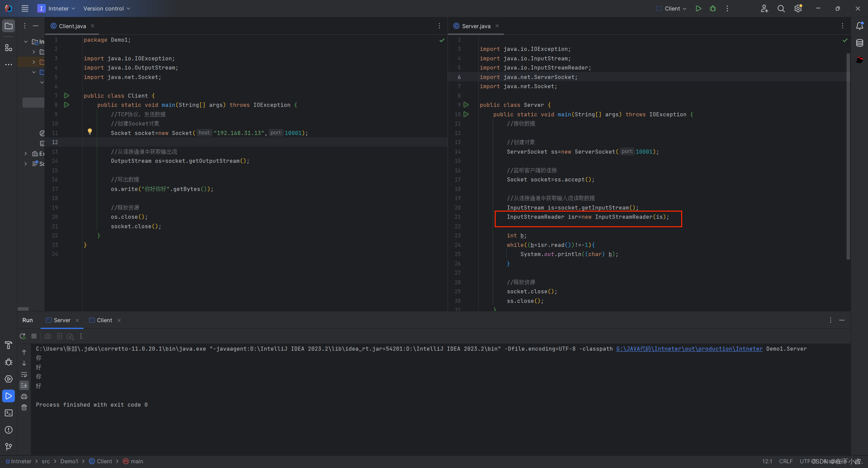This screenshot has width=868, height=468.
Task: Hide the Run tool window with minimize dash
Action: tap(842, 320)
